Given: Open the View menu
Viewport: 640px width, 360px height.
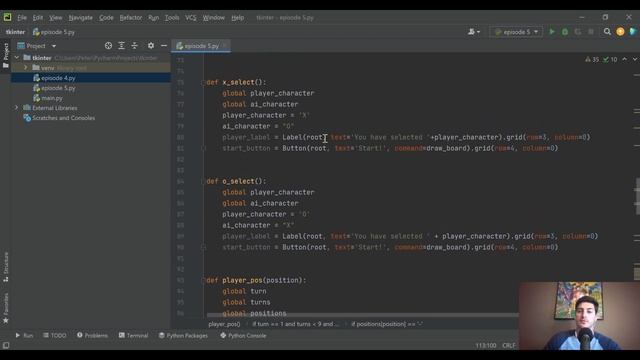Looking at the screenshot, I should click(x=56, y=18).
